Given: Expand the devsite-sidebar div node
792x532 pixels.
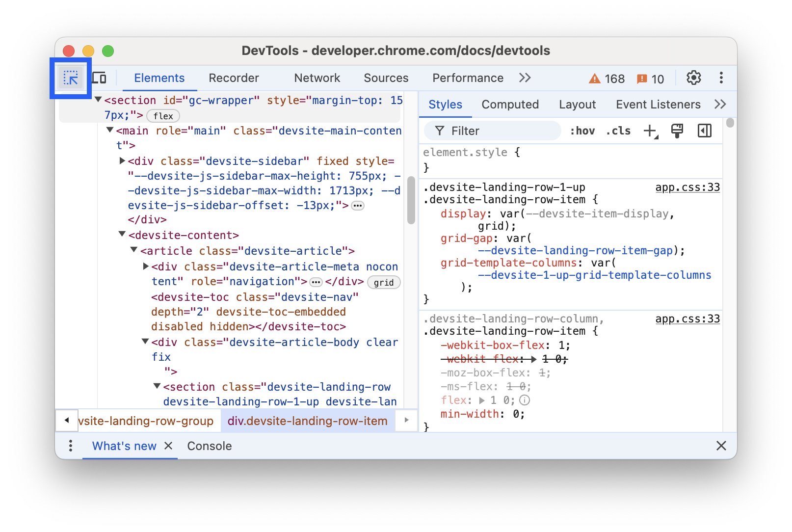Looking at the screenshot, I should click(121, 160).
